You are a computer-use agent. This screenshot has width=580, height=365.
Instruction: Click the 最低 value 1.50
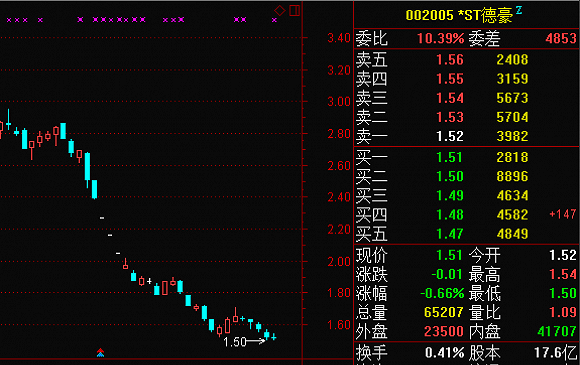point(563,294)
